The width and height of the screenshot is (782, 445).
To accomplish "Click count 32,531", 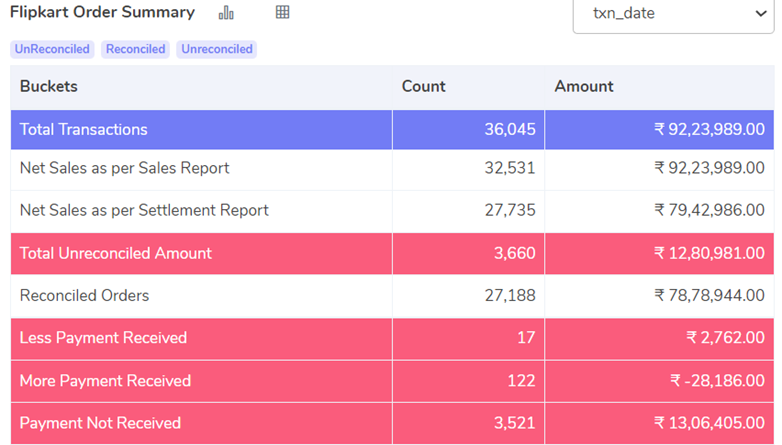I will coord(510,168).
